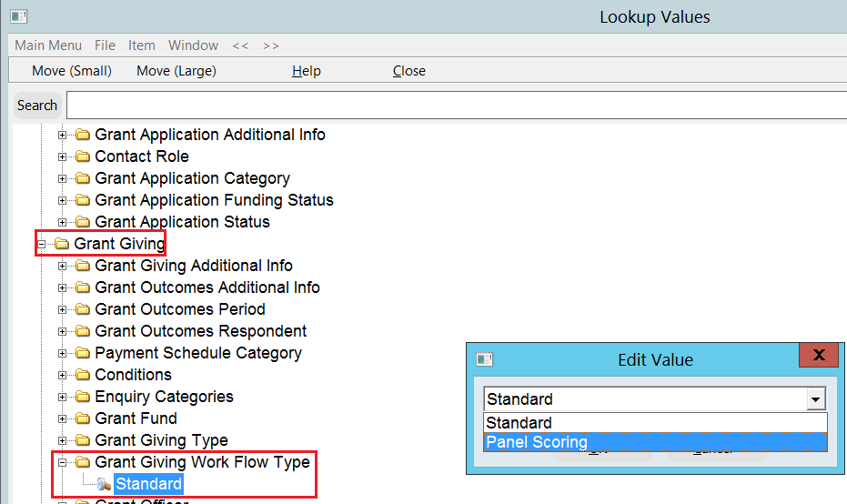Expand the Grant Application Category node
This screenshot has height=504, width=847.
pyautogui.click(x=62, y=178)
